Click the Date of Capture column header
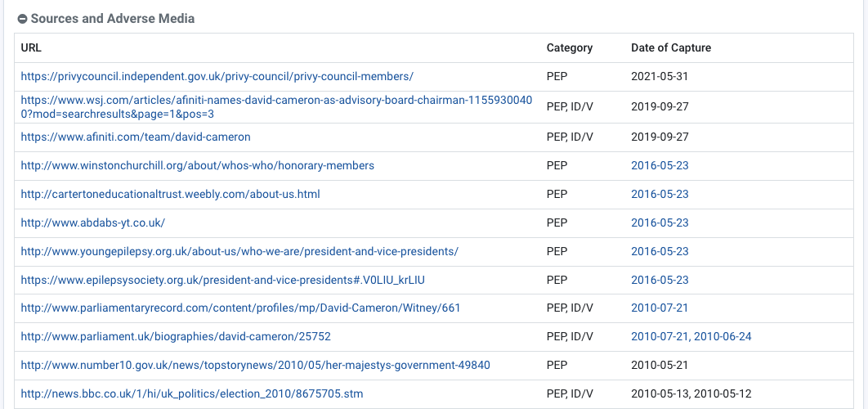The width and height of the screenshot is (868, 409). click(x=671, y=47)
